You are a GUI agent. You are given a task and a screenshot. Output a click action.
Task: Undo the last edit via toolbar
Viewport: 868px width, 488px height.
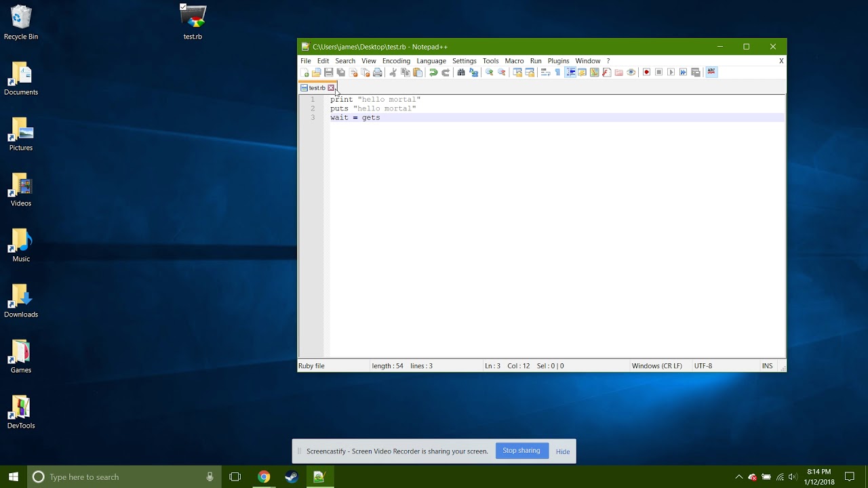tap(433, 73)
